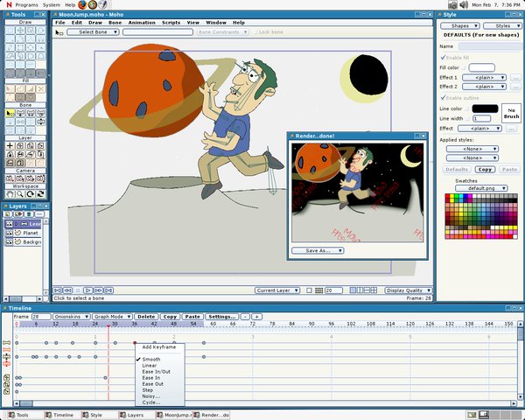The image size is (525, 420).
Task: Toggle the Enable fill checkbox
Action: click(443, 56)
